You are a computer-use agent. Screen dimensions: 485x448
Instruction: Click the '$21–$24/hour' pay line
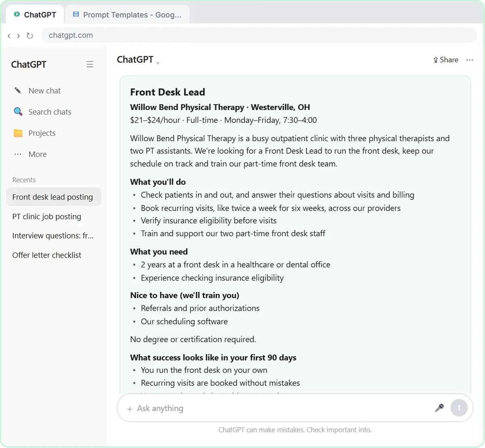click(224, 120)
